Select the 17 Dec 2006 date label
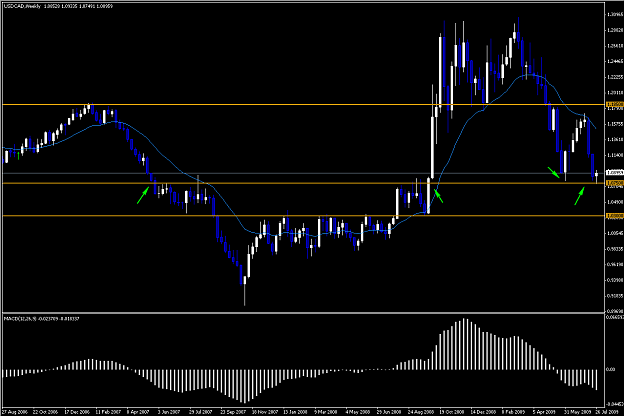 [x=77, y=411]
